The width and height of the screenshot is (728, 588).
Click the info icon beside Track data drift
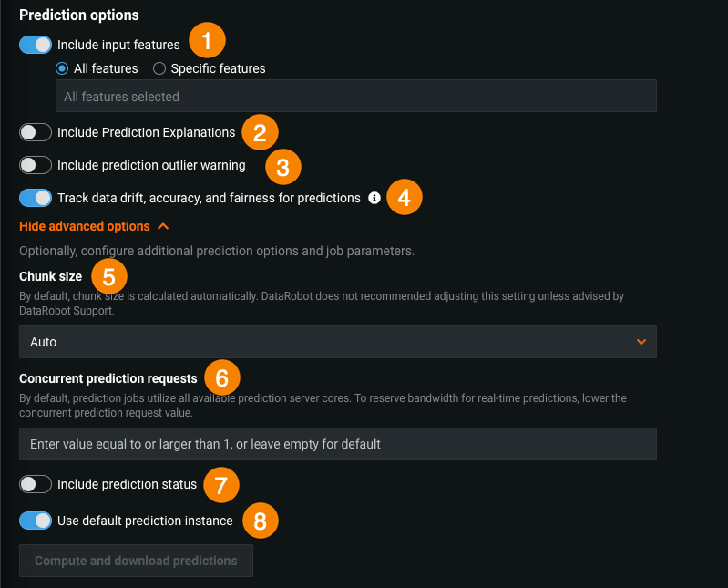coord(374,198)
